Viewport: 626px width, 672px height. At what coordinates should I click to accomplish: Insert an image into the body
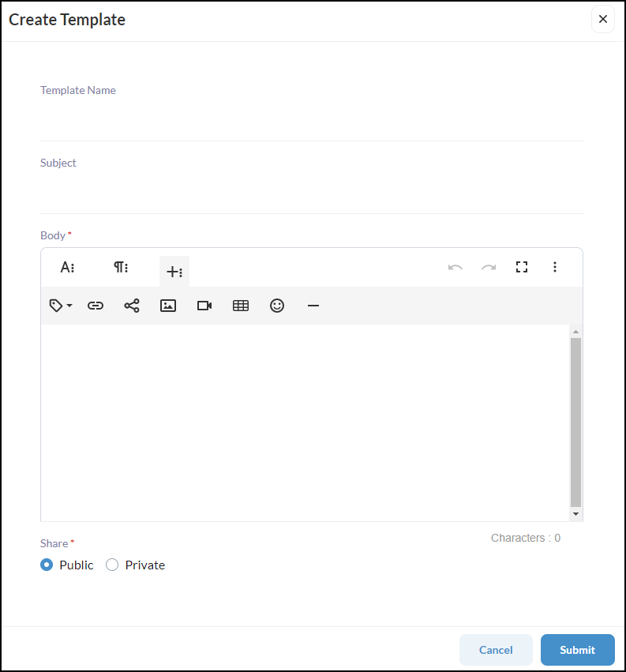point(168,306)
